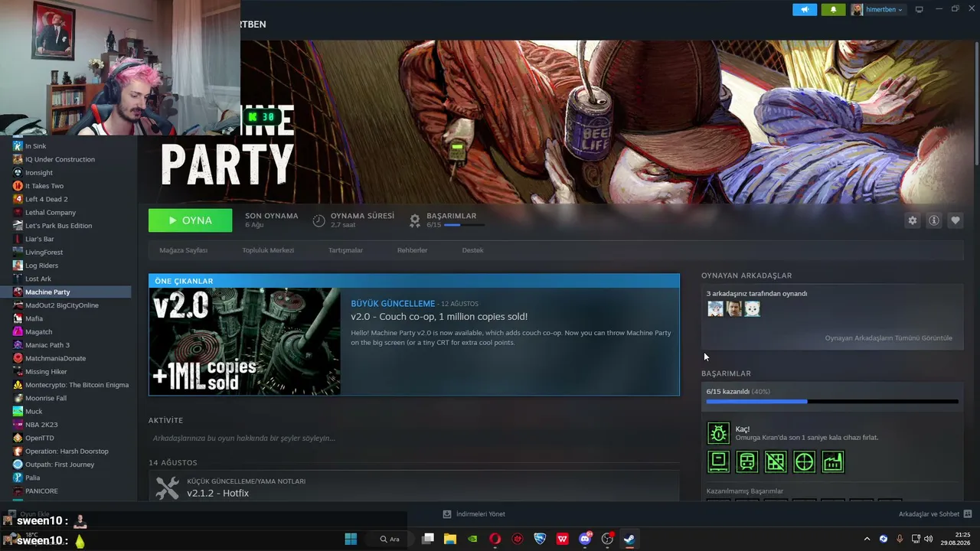Open the game info icon
980x551 pixels.
click(934, 220)
